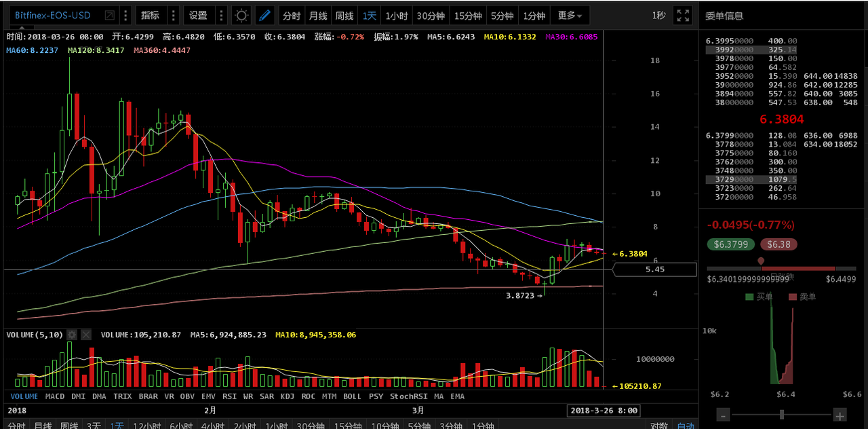
Task: Zoom out depth chart with minus button
Action: tap(724, 415)
